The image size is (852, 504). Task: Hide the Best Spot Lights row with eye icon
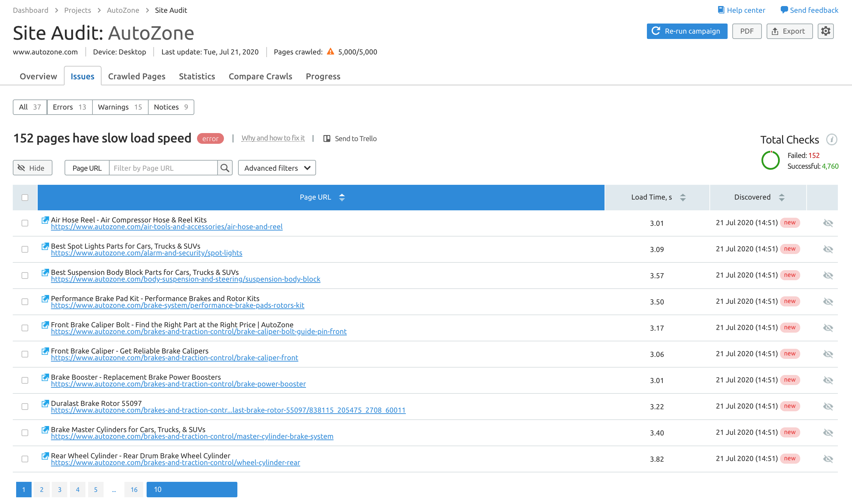828,249
